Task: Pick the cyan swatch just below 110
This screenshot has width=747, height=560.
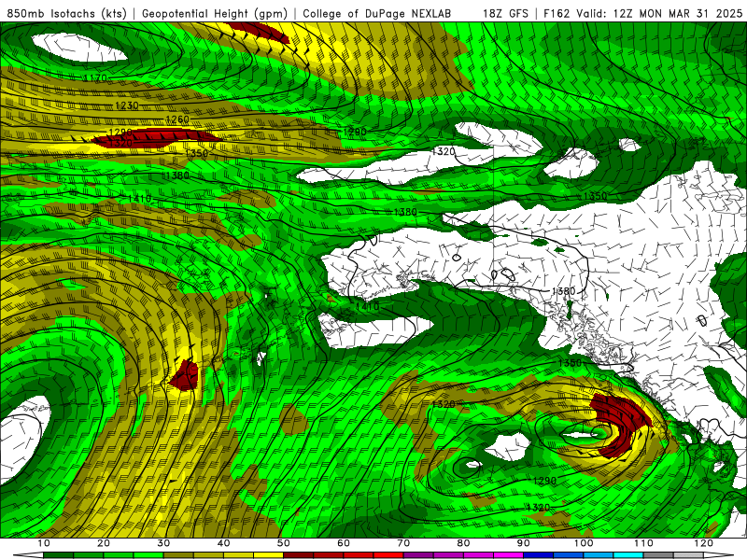Action: 628,555
